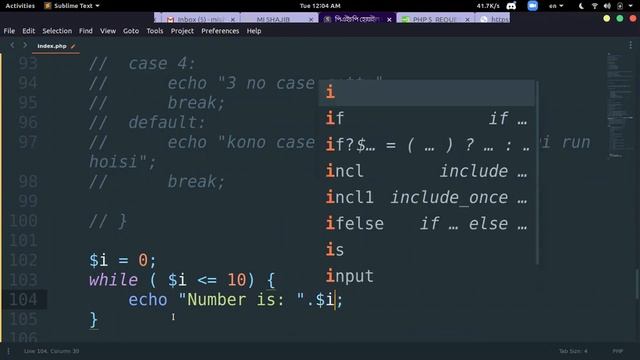Click the night light moon icon

tap(581, 6)
